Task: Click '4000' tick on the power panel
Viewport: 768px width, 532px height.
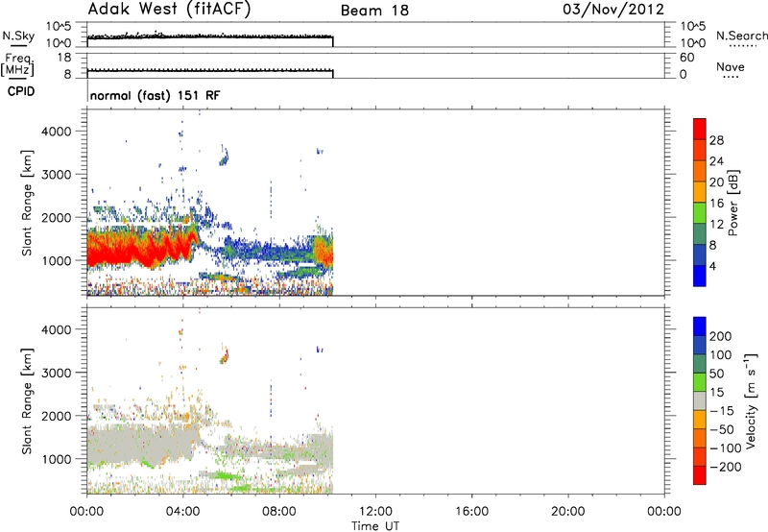Action: pyautogui.click(x=57, y=132)
